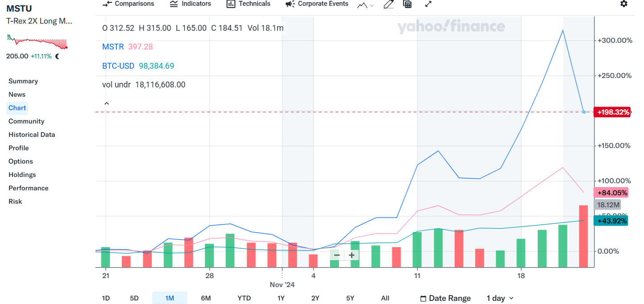This screenshot has height=304, width=644.
Task: Open the Holdings page
Action: (22, 175)
